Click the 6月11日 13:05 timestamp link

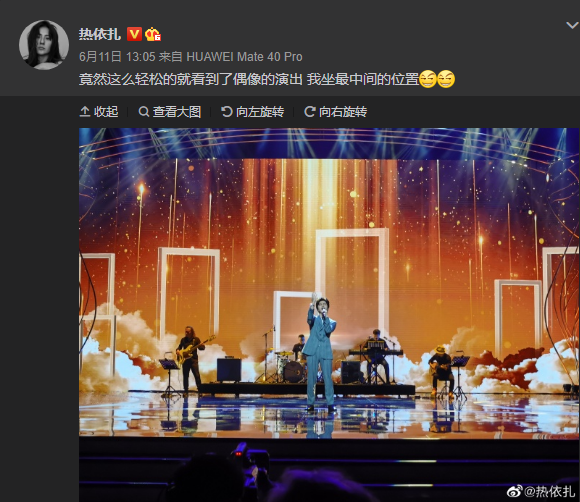[x=117, y=57]
